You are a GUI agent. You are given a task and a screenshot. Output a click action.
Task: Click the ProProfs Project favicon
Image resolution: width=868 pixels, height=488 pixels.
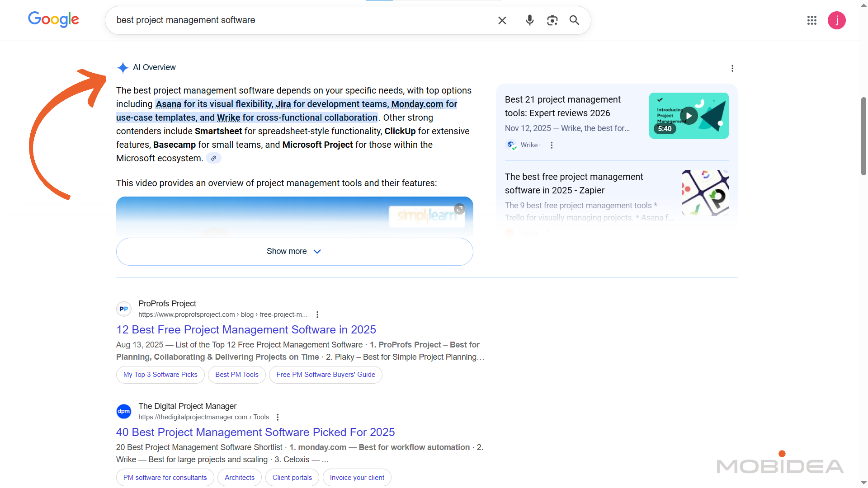[x=123, y=309]
